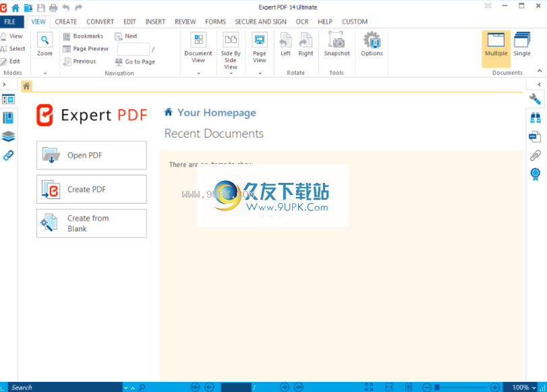Screen dimensions: 547x392
Task: Open the bookmarks sidebar panel
Action: pyautogui.click(x=8, y=118)
